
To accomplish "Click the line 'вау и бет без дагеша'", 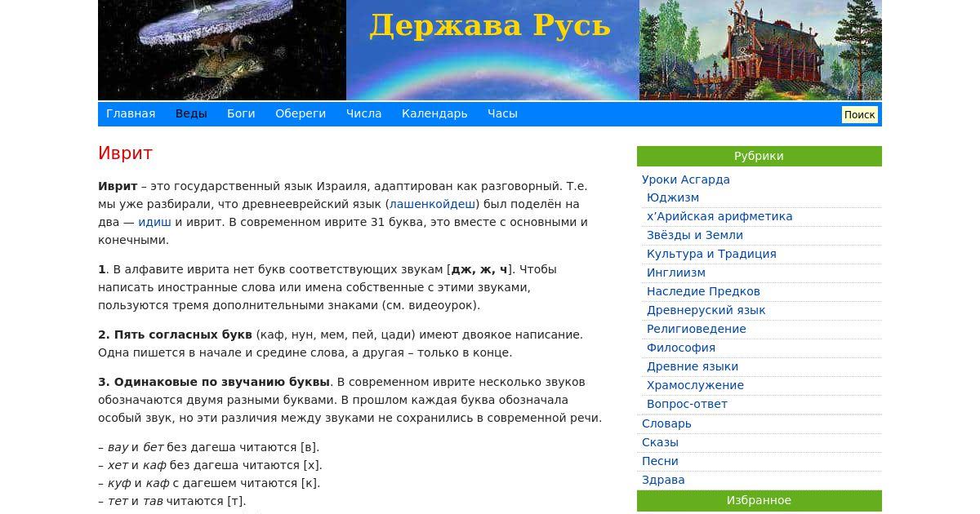I will (x=208, y=447).
